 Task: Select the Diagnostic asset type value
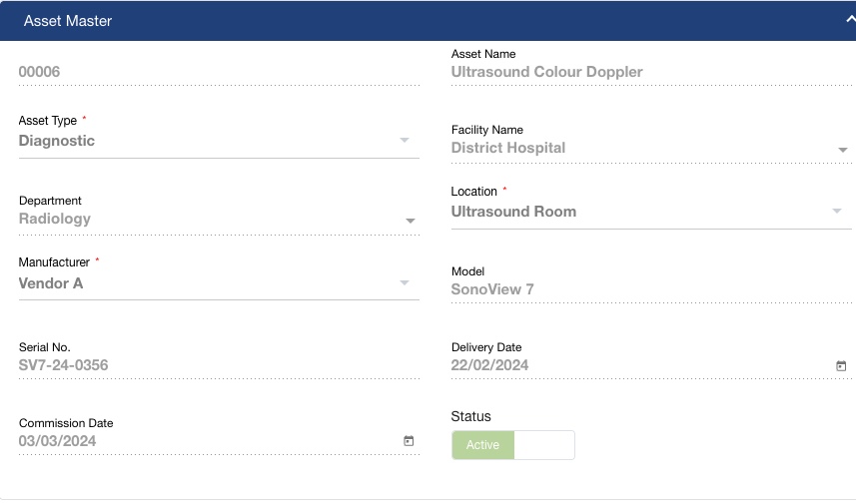tap(57, 141)
